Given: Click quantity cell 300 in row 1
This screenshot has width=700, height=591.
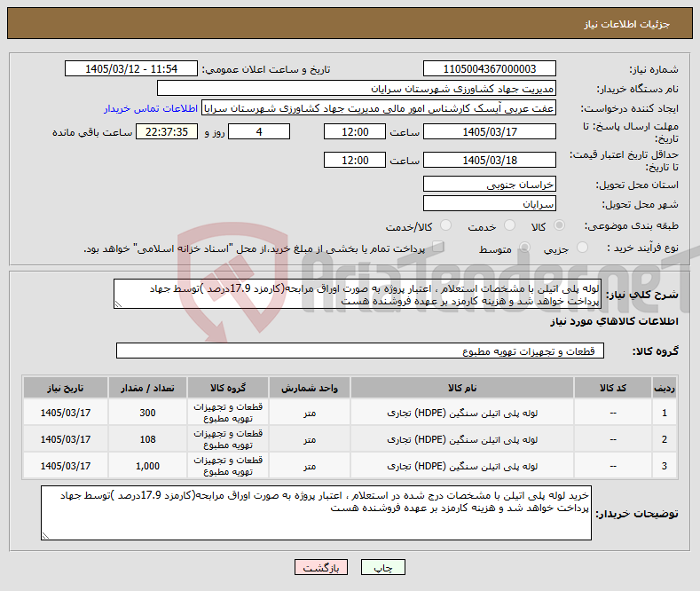Looking at the screenshot, I should pyautogui.click(x=148, y=413).
